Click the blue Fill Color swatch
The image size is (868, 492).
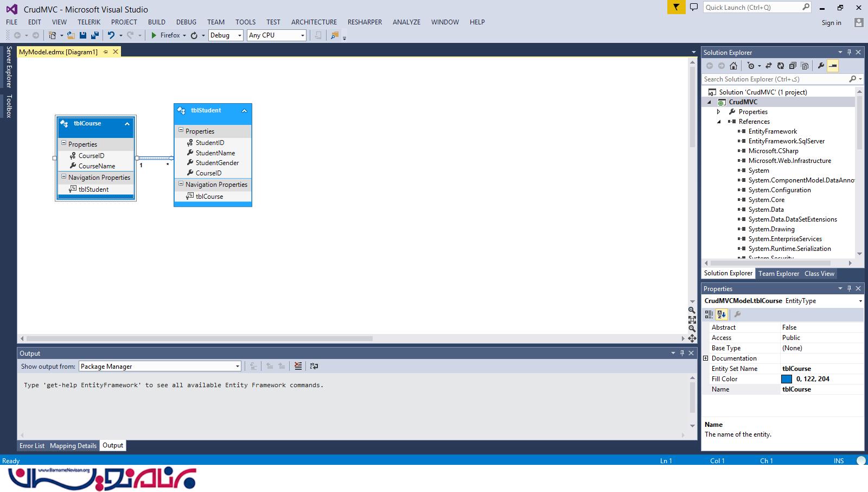point(787,379)
